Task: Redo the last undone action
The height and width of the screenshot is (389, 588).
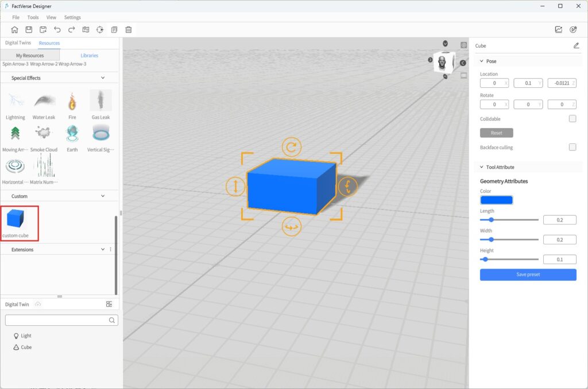Action: (x=72, y=30)
